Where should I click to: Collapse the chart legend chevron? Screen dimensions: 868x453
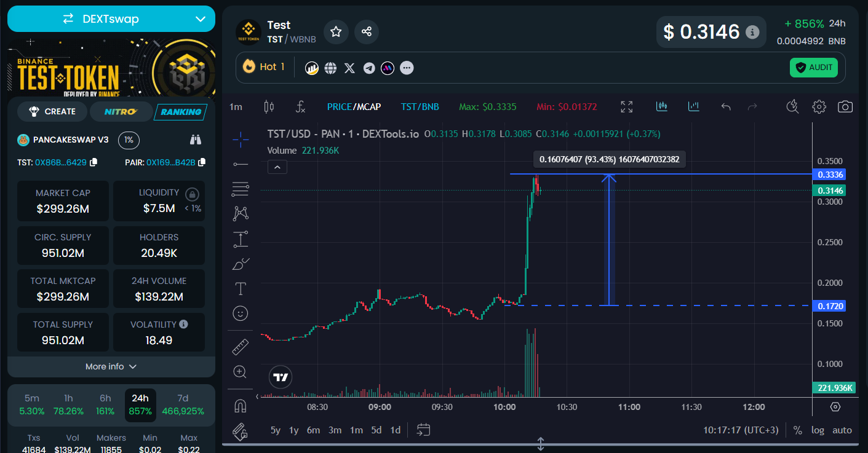(277, 167)
